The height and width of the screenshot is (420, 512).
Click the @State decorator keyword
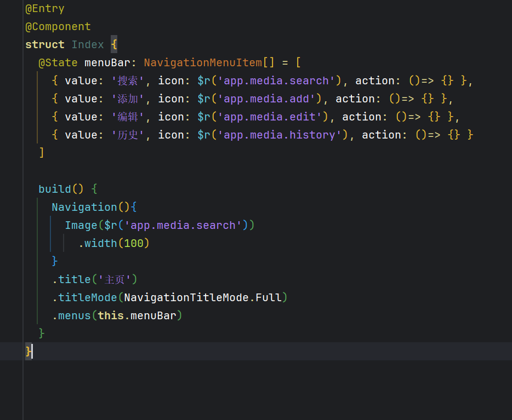pos(58,63)
